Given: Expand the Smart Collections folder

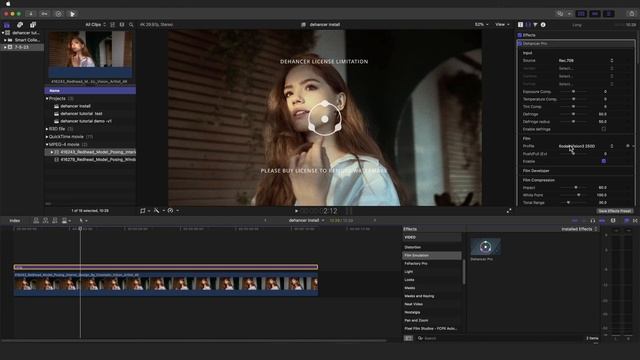Looking at the screenshot, I should point(5,40).
